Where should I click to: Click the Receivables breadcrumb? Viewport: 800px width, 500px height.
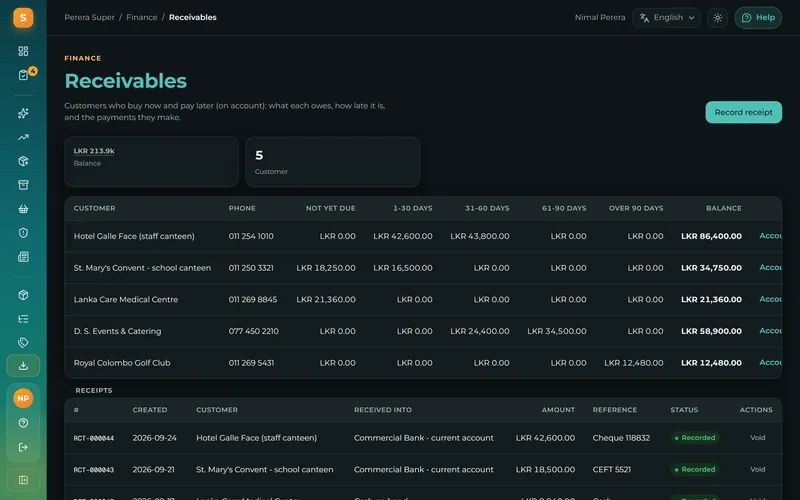[x=193, y=17]
